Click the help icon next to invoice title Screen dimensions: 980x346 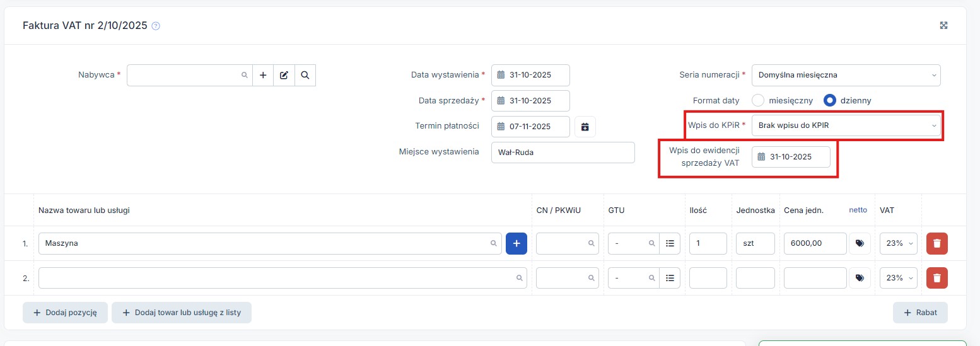156,26
